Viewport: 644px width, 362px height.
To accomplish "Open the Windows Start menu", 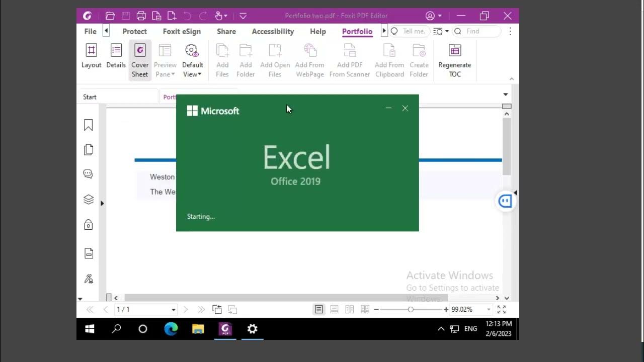I will [x=90, y=329].
